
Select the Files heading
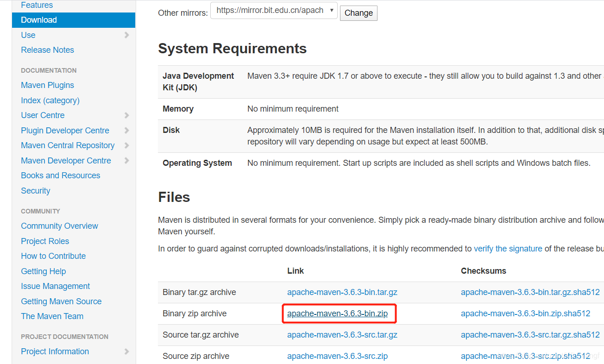tap(174, 197)
